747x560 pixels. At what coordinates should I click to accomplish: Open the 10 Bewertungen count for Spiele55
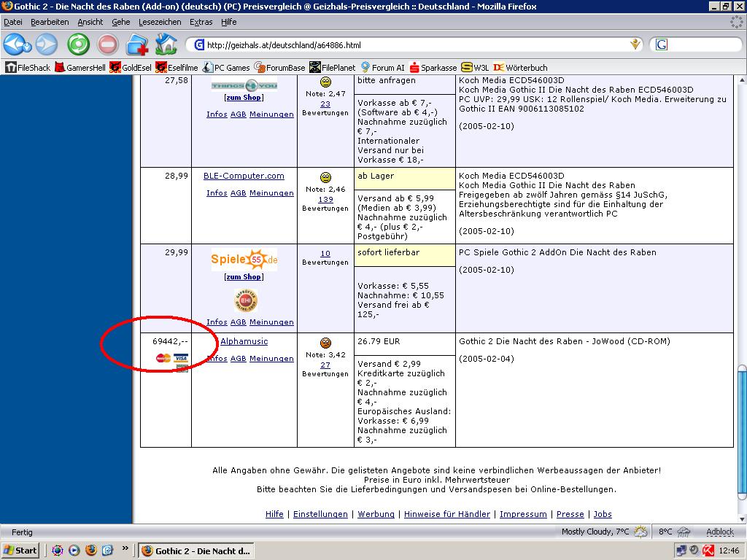pos(325,253)
